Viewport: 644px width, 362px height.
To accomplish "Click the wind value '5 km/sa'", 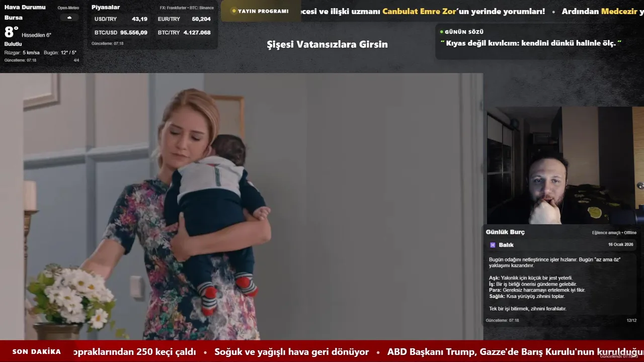I will coord(31,53).
